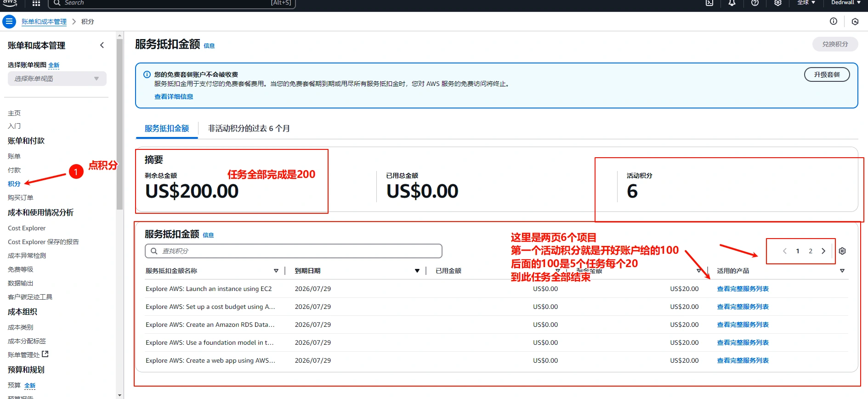Go to page 2 of credits

pos(811,251)
